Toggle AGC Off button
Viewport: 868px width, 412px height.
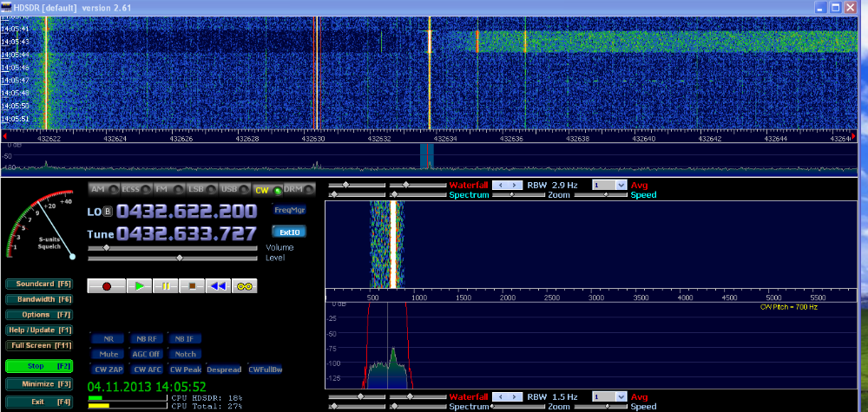tap(147, 354)
